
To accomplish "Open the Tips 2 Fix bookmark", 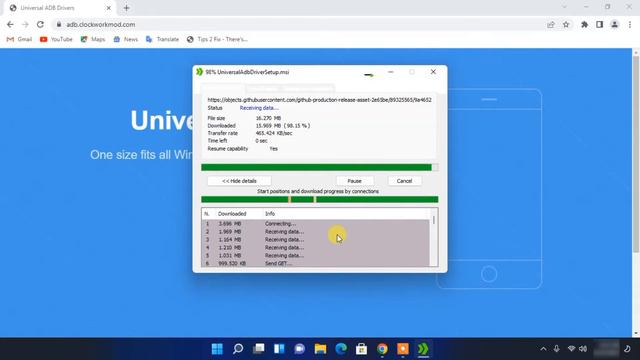I will [x=217, y=39].
